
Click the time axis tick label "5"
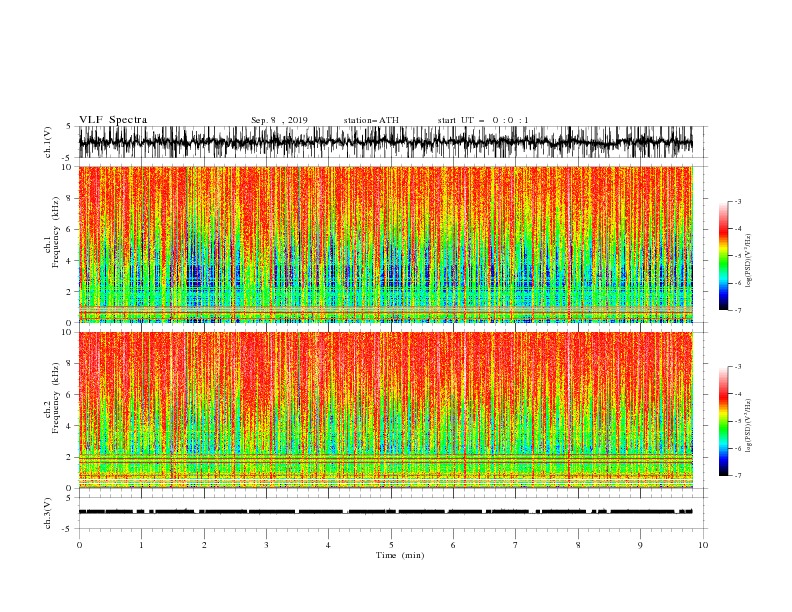[x=391, y=545]
